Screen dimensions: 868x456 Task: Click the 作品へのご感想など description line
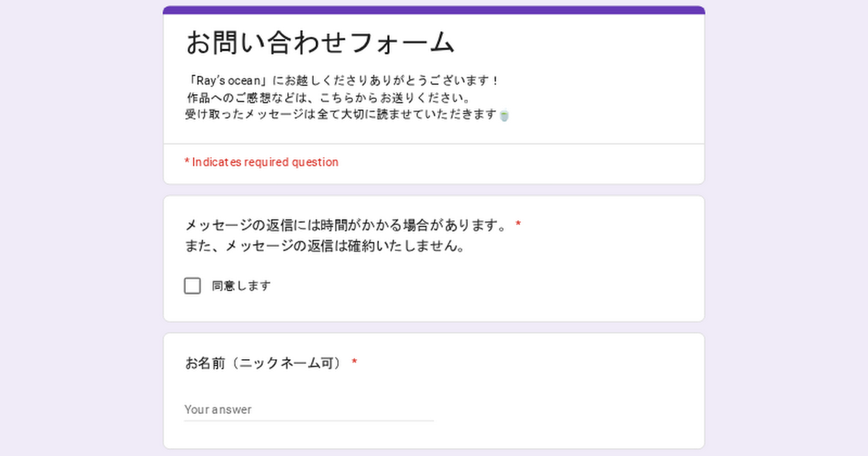[329, 97]
